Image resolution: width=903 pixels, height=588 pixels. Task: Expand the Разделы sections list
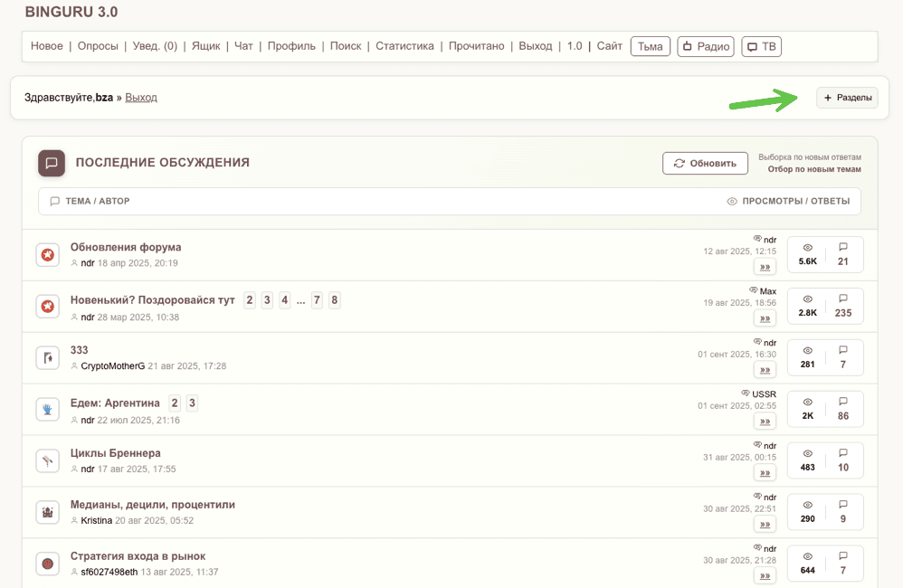pos(847,98)
